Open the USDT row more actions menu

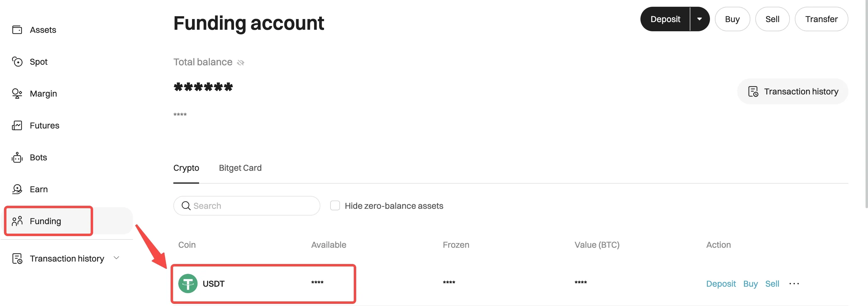pyautogui.click(x=794, y=284)
